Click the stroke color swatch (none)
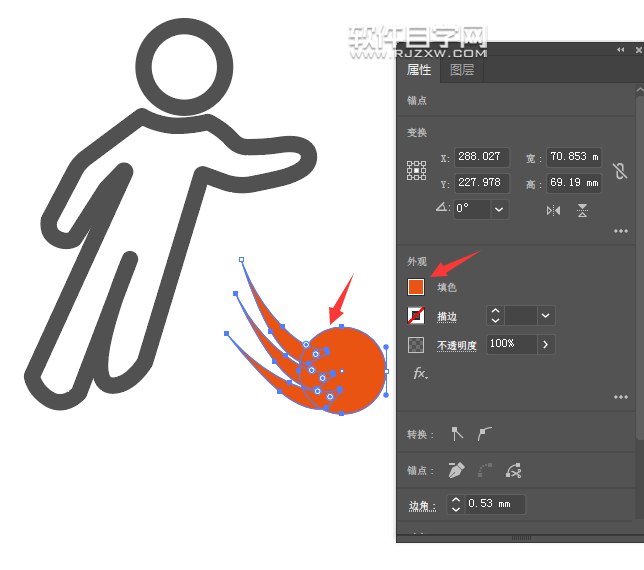 (x=416, y=315)
